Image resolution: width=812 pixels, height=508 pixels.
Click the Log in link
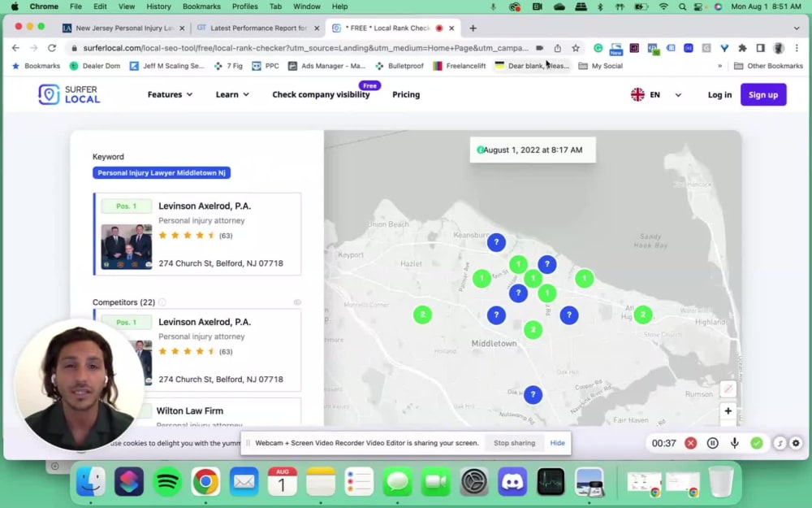point(719,94)
